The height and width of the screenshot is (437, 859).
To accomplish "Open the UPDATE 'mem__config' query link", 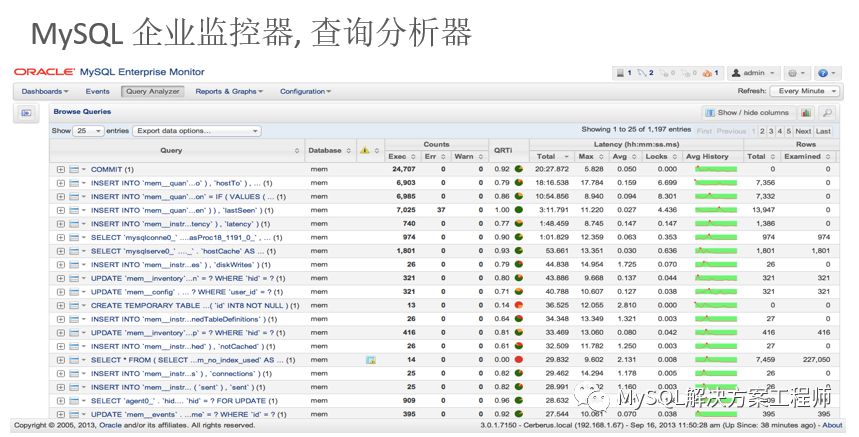I will coord(187,292).
